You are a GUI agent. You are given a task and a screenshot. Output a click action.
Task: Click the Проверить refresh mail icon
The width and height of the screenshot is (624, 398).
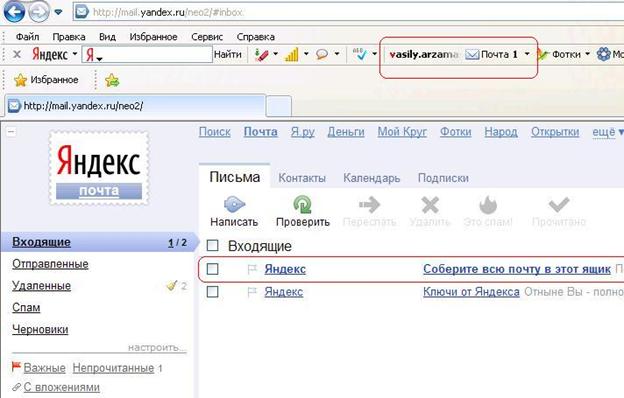[x=302, y=205]
